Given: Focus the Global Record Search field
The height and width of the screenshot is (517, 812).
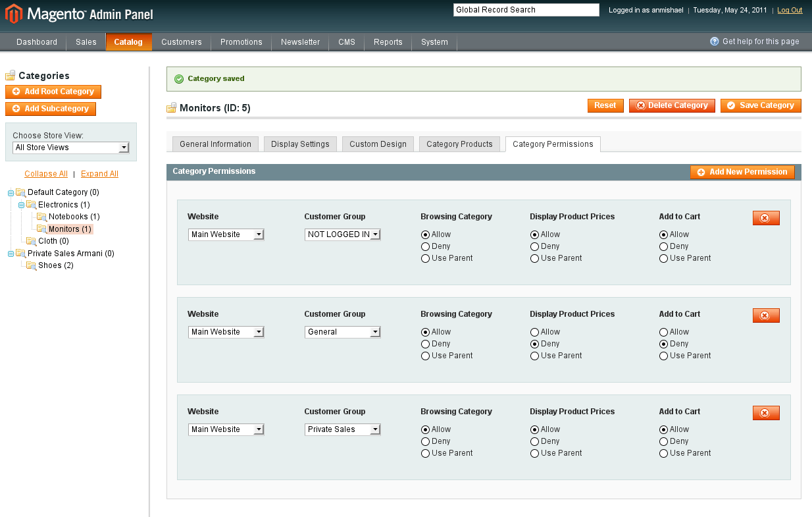Looking at the screenshot, I should tap(526, 10).
